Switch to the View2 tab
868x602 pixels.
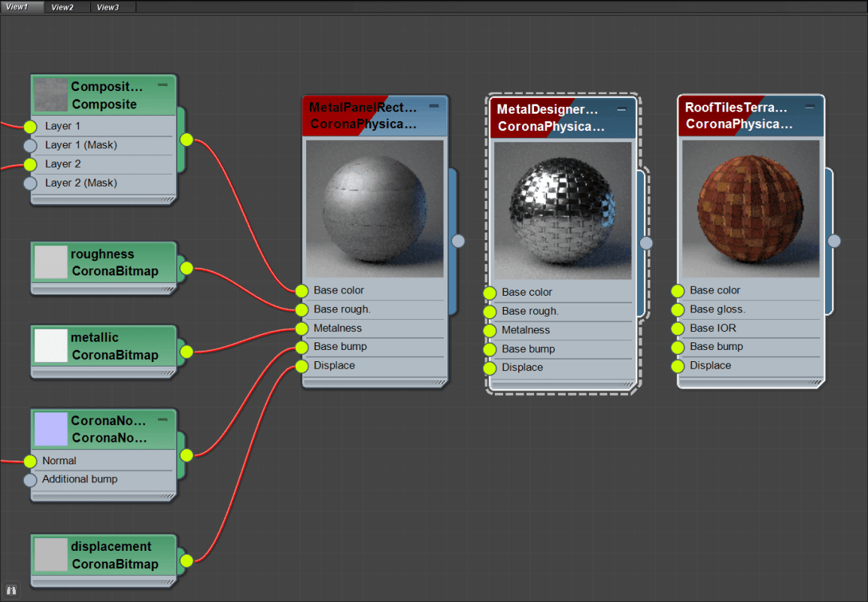[x=64, y=6]
